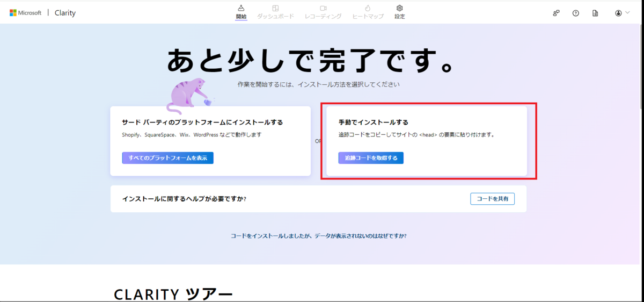Open the help question mark icon
644x302 pixels.
tap(575, 13)
